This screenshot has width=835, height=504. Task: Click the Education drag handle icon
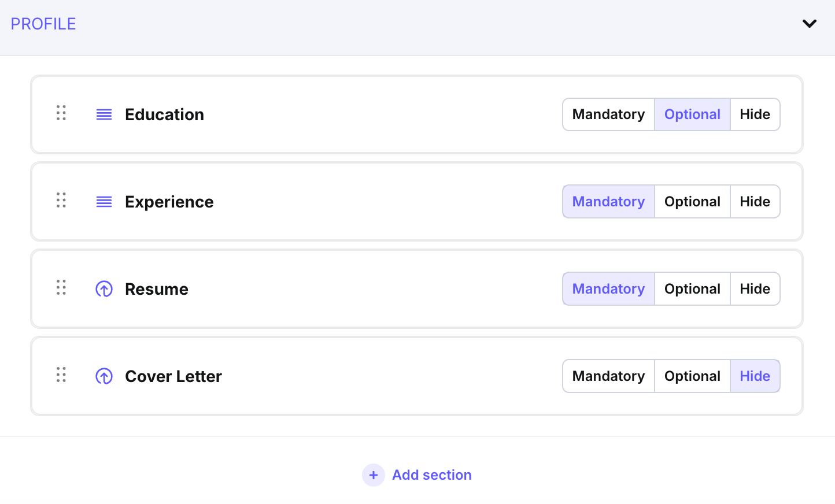[x=61, y=113]
